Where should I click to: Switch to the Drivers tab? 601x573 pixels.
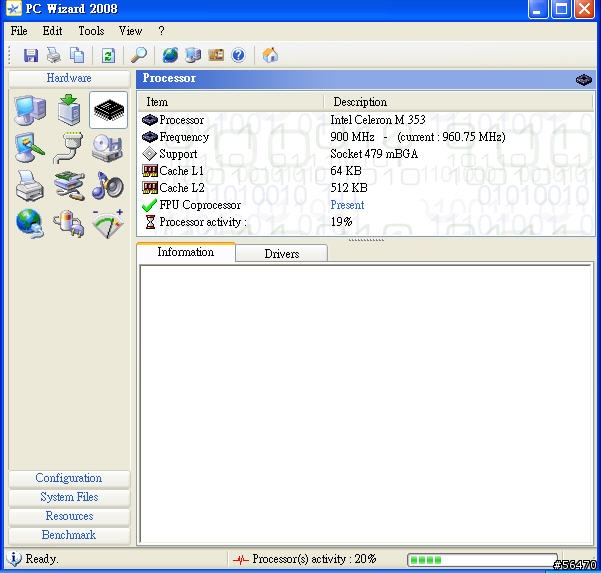pyautogui.click(x=282, y=254)
